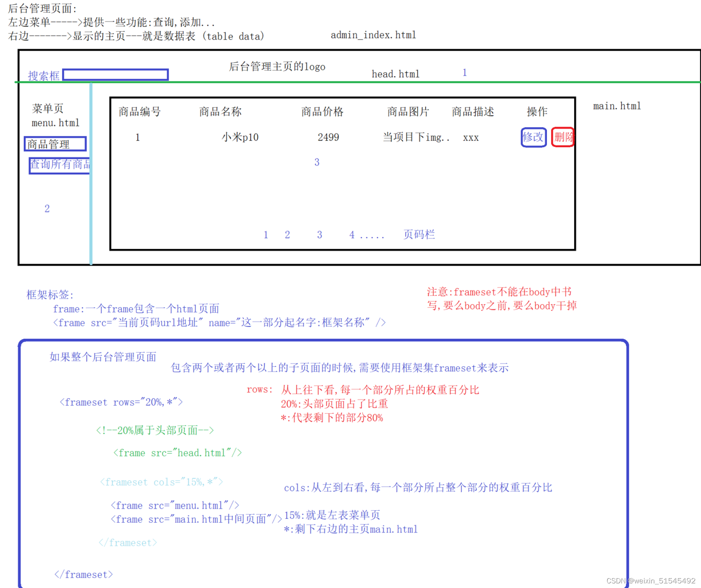Click the 操作 column header
The image size is (701, 588).
(537, 112)
